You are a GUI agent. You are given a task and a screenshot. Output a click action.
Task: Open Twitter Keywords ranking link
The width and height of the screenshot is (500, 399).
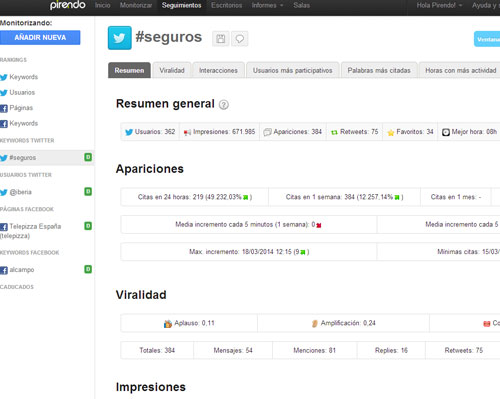point(24,77)
